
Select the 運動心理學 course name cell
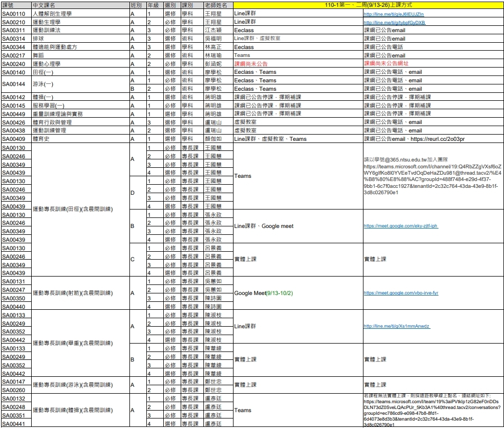point(81,63)
